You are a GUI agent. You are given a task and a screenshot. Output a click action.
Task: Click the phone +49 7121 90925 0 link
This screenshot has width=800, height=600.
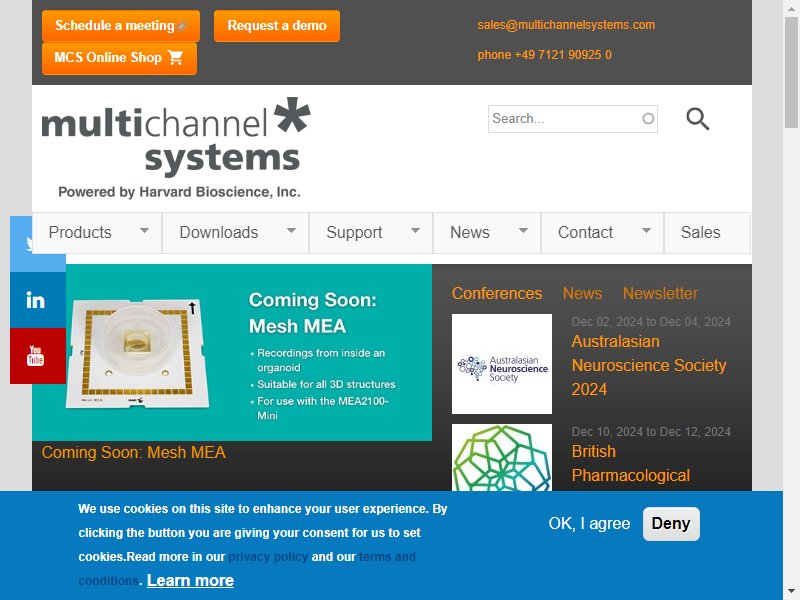(544, 55)
